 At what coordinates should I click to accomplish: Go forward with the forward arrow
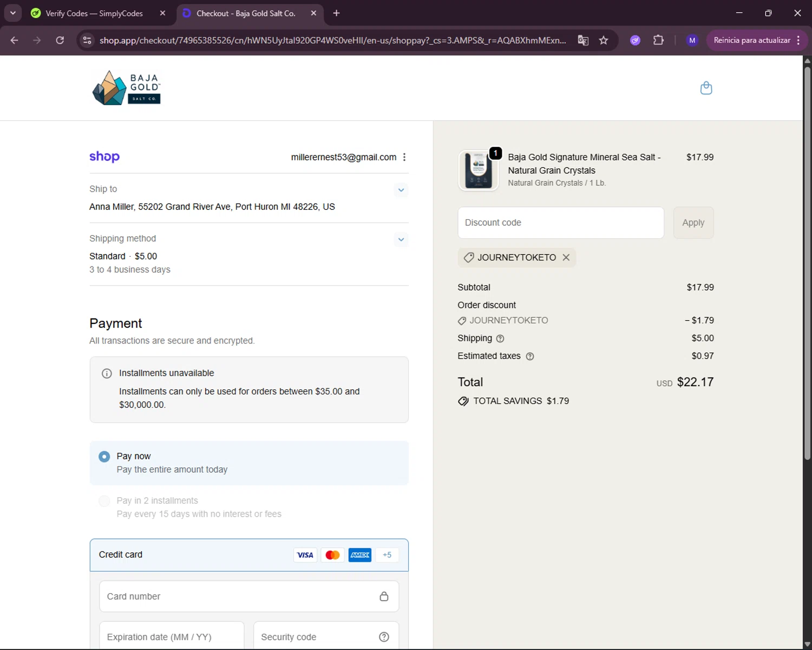pyautogui.click(x=37, y=40)
